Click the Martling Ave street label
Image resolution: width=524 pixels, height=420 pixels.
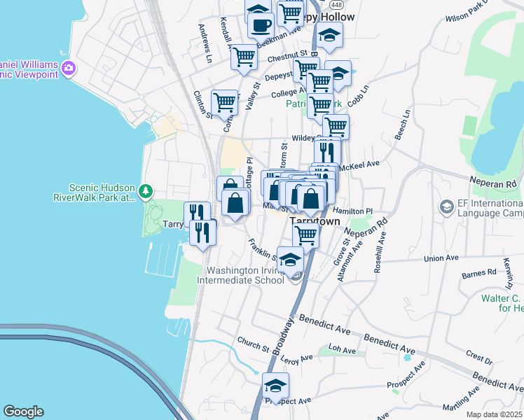tap(461, 398)
